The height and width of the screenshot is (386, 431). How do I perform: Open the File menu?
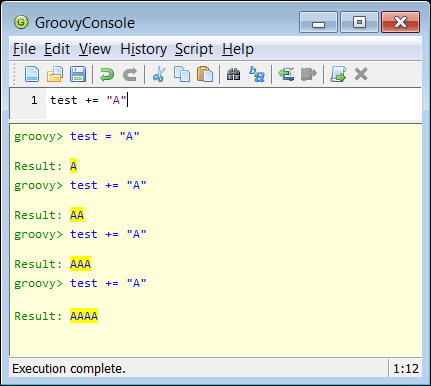pyautogui.click(x=24, y=49)
